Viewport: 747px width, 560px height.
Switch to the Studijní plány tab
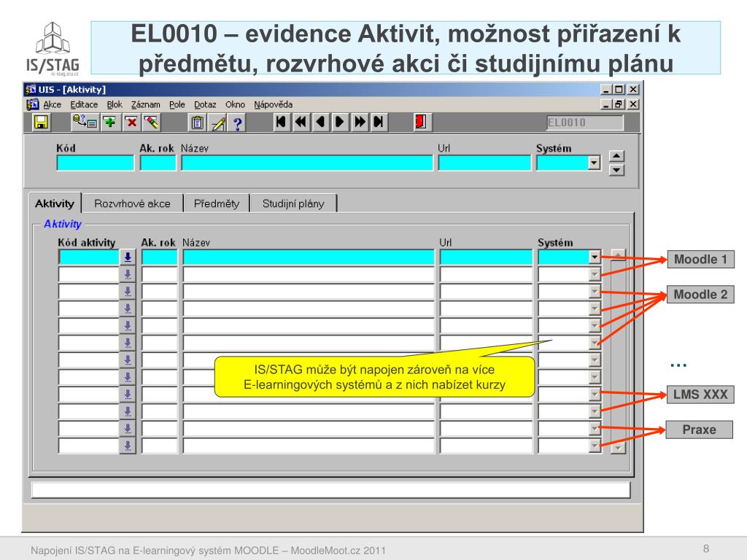pyautogui.click(x=293, y=203)
